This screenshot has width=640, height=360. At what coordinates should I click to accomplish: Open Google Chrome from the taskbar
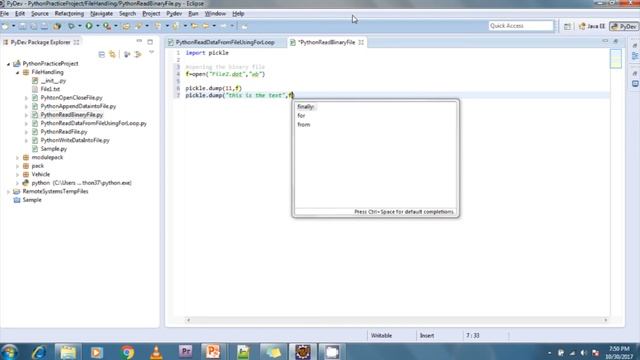click(127, 352)
